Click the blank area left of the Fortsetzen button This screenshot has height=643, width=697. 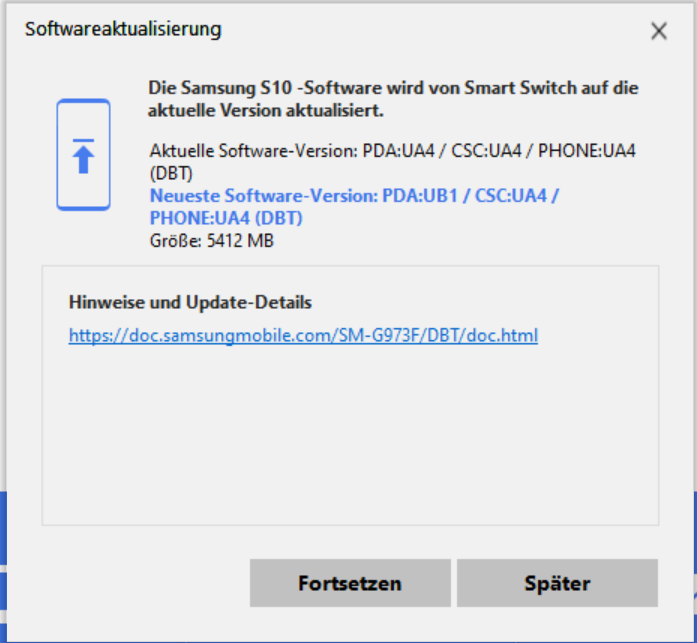(129, 583)
